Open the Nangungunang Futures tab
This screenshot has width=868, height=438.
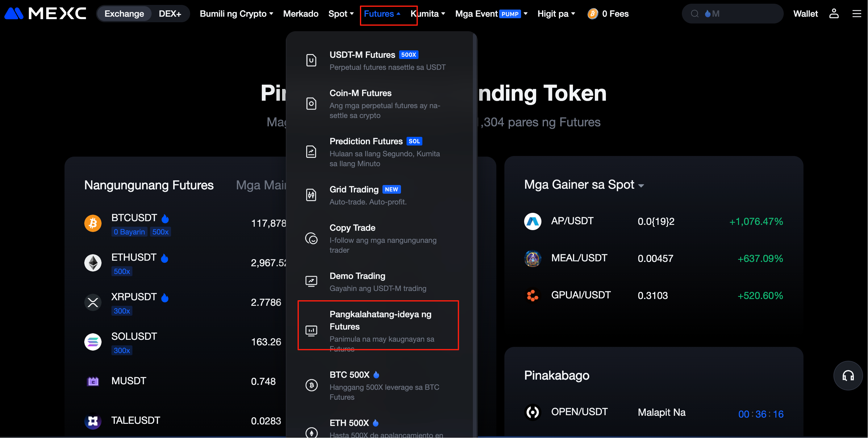pos(148,185)
